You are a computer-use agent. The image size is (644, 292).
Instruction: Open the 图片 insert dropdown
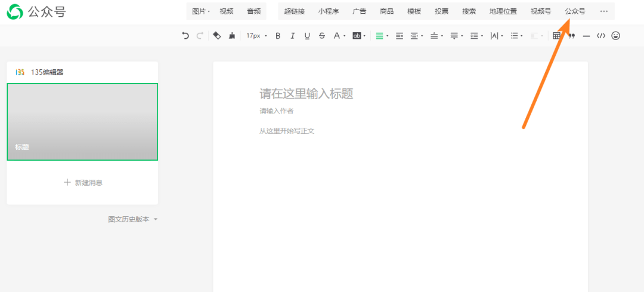click(201, 11)
